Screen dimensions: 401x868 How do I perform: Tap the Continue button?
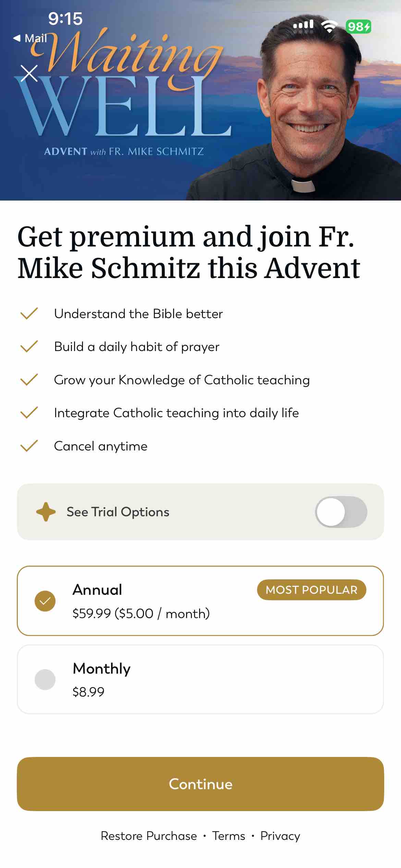200,784
